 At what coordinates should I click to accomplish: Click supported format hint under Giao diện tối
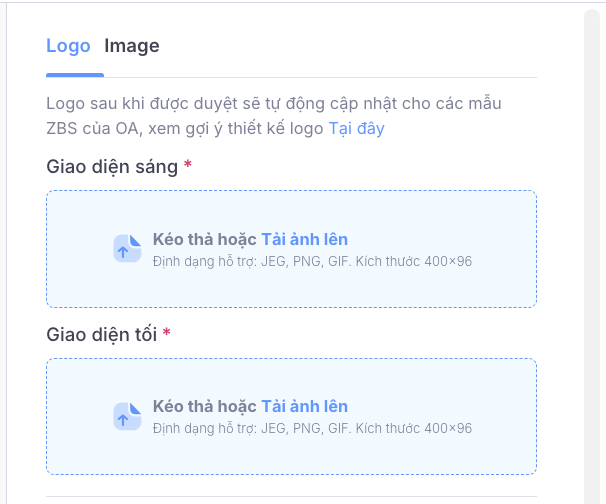click(x=312, y=428)
